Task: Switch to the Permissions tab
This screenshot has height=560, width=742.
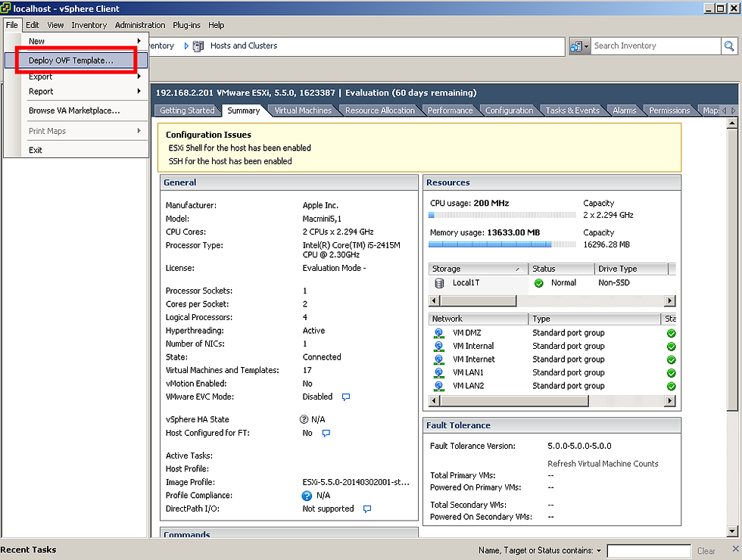Action: tap(669, 110)
